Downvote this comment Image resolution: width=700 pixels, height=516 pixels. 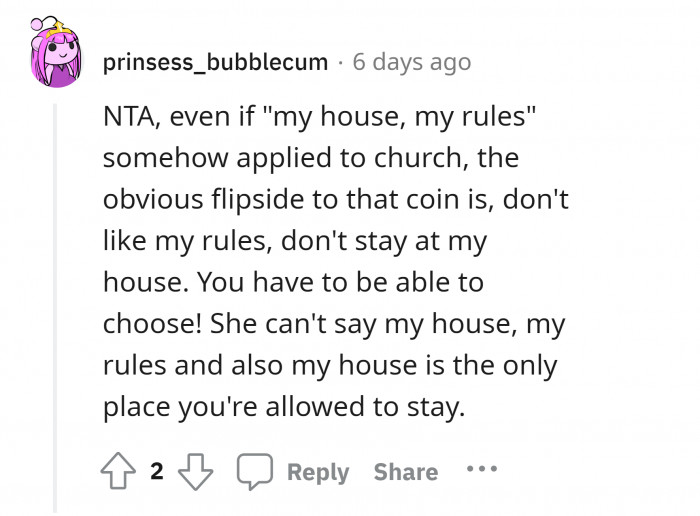click(196, 472)
